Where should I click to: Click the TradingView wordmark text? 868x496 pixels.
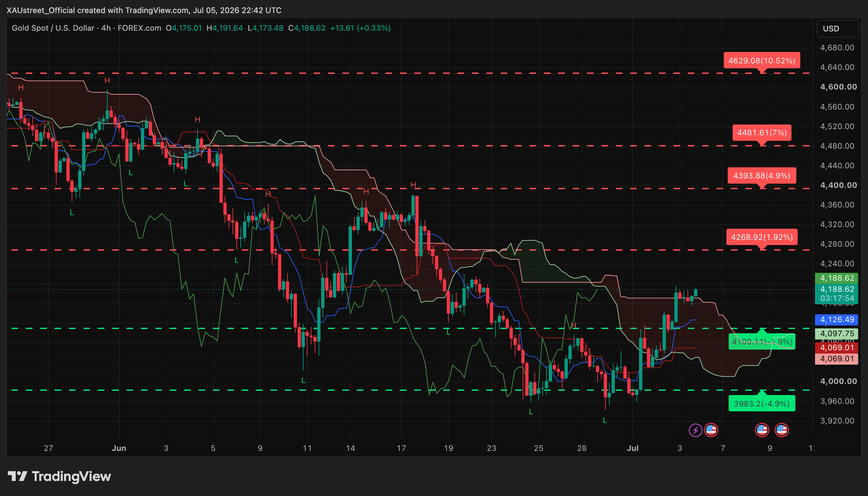click(x=71, y=477)
